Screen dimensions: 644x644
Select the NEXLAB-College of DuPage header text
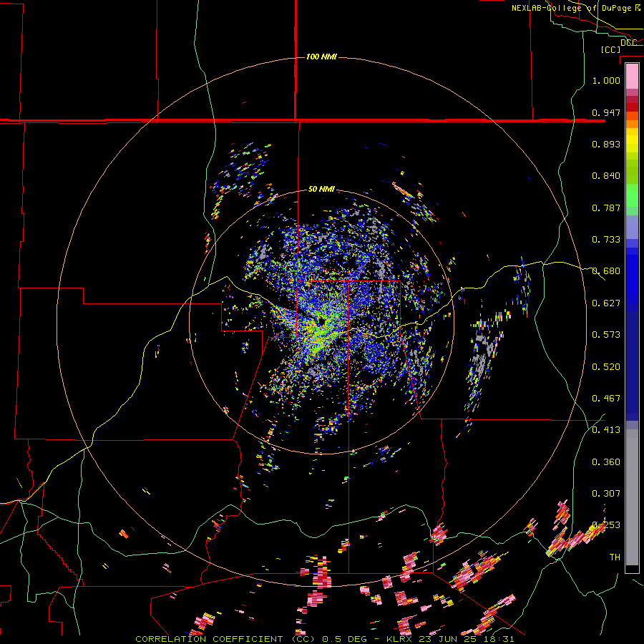click(x=572, y=8)
